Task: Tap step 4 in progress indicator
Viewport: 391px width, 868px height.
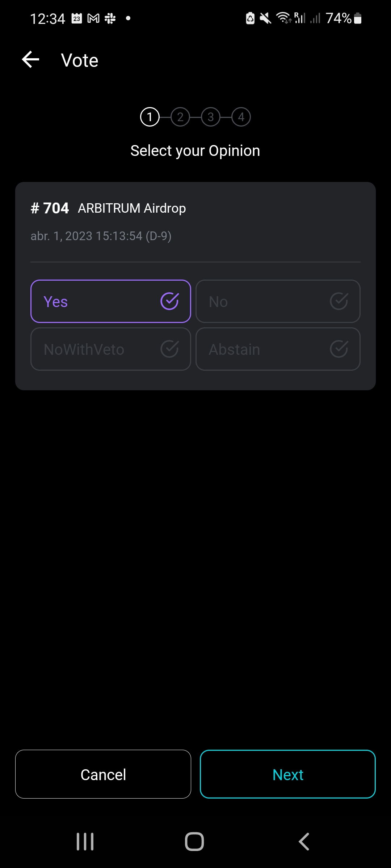Action: [241, 117]
